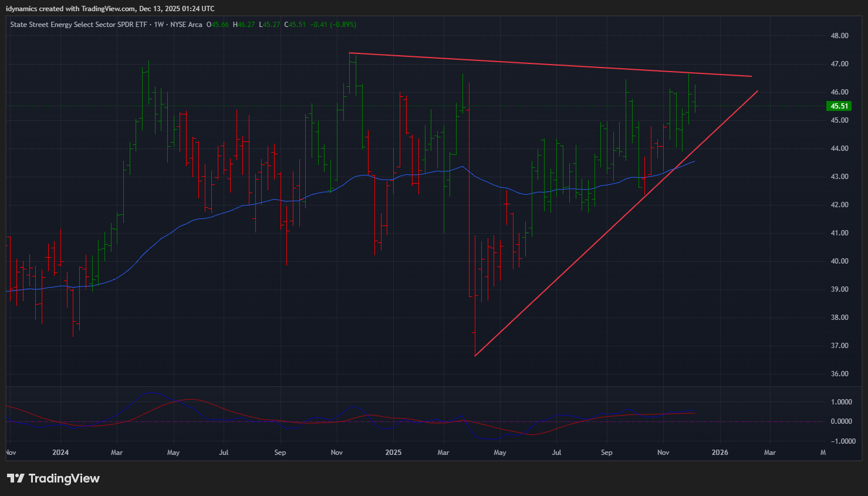Viewport: 868px width, 496px height.
Task: Click the TradingView logo icon at bottom
Action: click(x=16, y=478)
